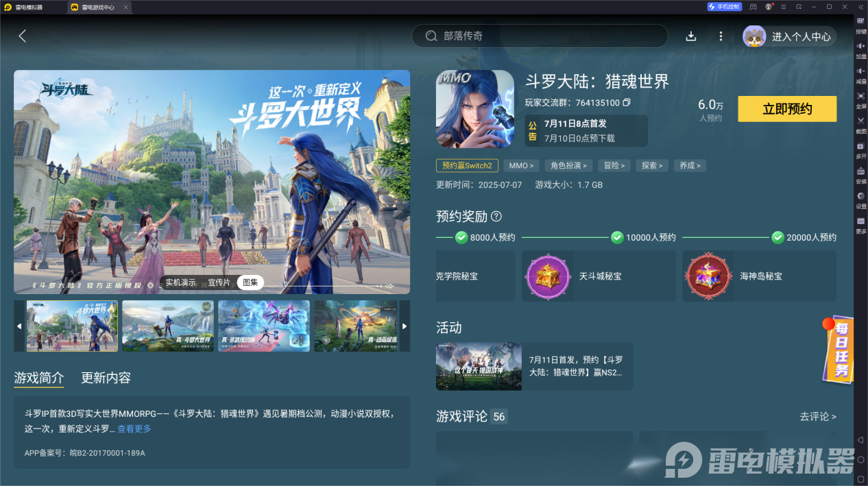
Task: Switch to the 宣传片 media tab
Action: (x=219, y=282)
